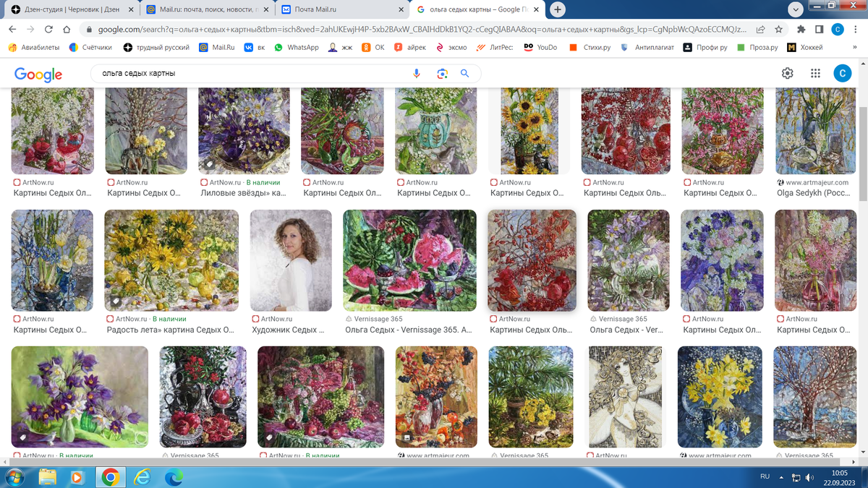The width and height of the screenshot is (868, 488).
Task: Open OK Одноклассники bookmark
Action: (x=373, y=47)
